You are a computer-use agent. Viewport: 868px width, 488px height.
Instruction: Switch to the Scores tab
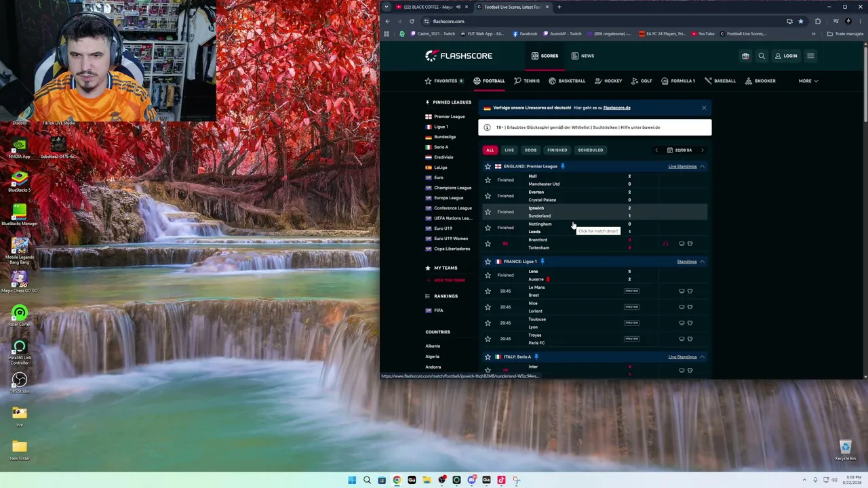[x=545, y=56]
